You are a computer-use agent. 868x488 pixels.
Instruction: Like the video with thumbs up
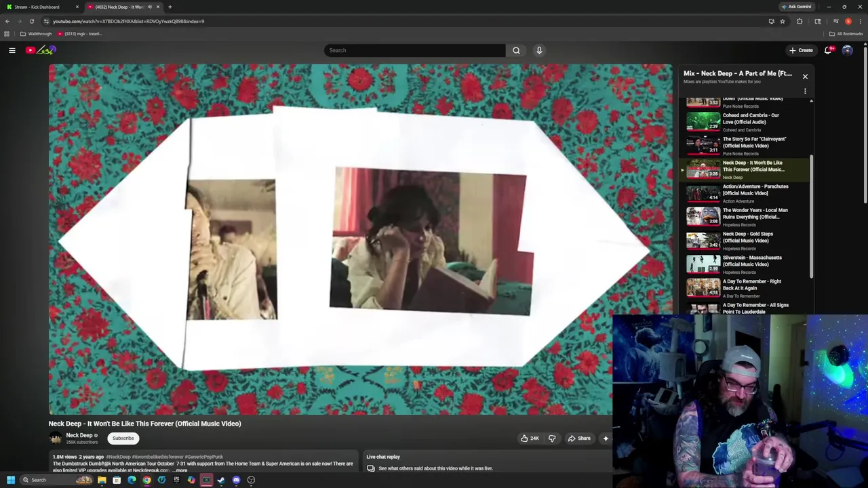(530, 439)
